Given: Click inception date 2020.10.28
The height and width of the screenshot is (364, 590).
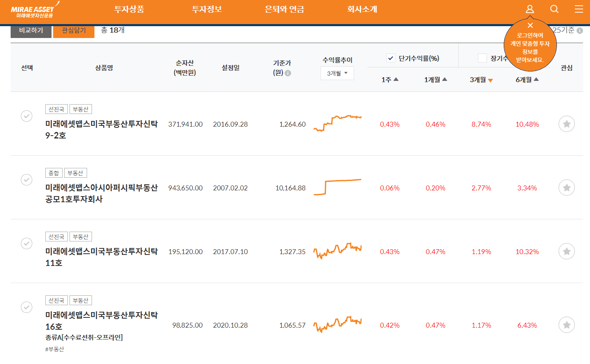Looking at the screenshot, I should [x=230, y=325].
